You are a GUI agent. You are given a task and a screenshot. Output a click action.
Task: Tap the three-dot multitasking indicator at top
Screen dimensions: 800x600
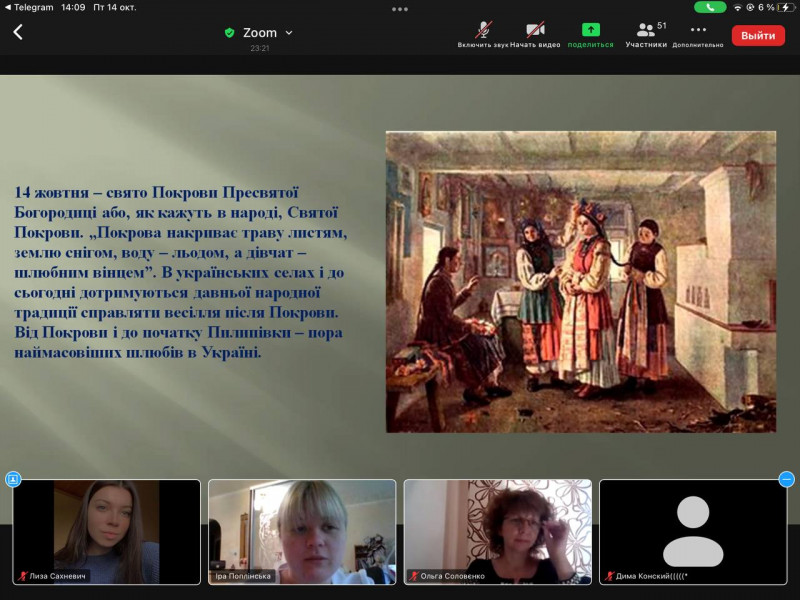pos(400,9)
